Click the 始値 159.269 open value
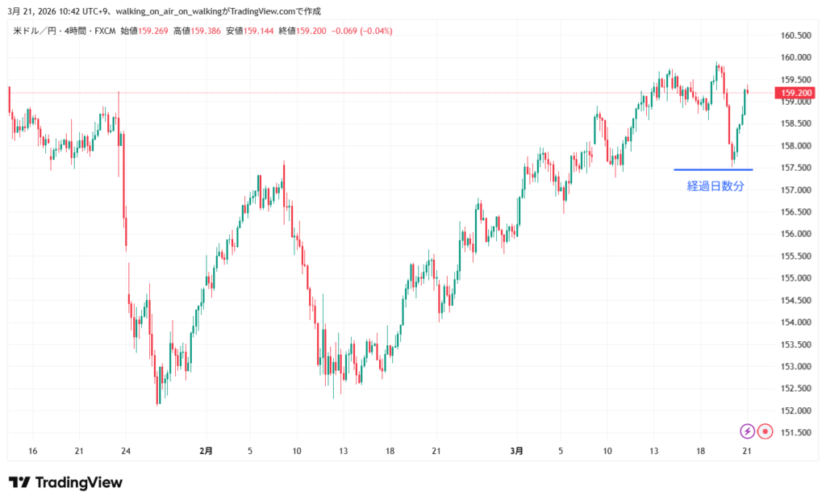The image size is (826, 504). point(142,31)
